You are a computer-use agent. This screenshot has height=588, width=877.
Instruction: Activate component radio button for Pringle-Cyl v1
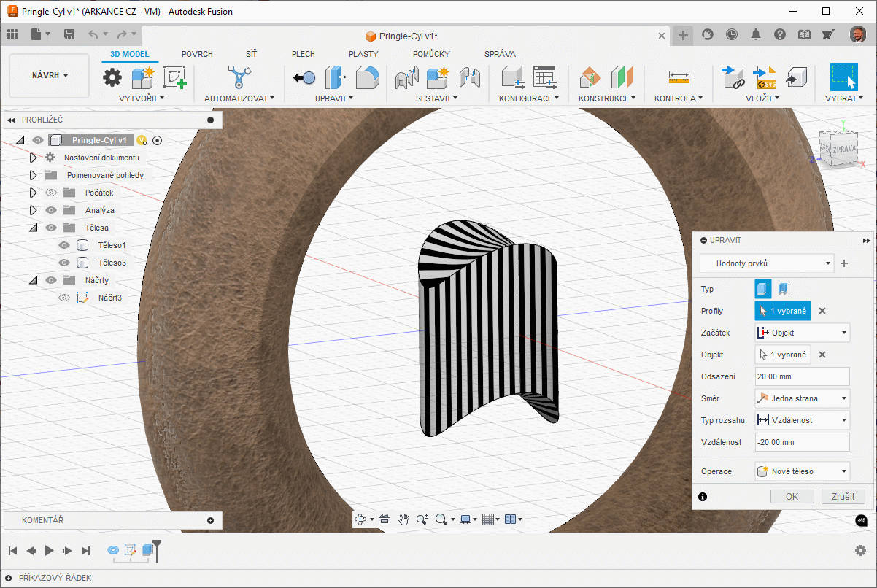point(157,140)
